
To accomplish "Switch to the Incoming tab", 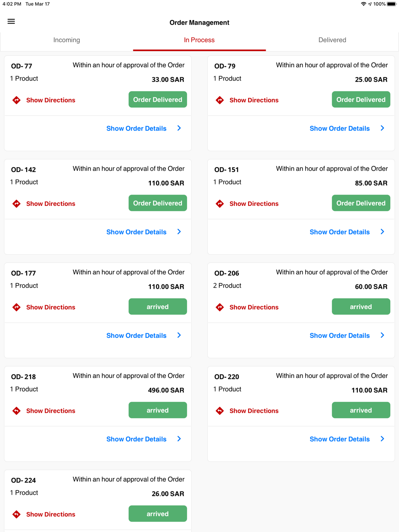I will click(x=67, y=40).
